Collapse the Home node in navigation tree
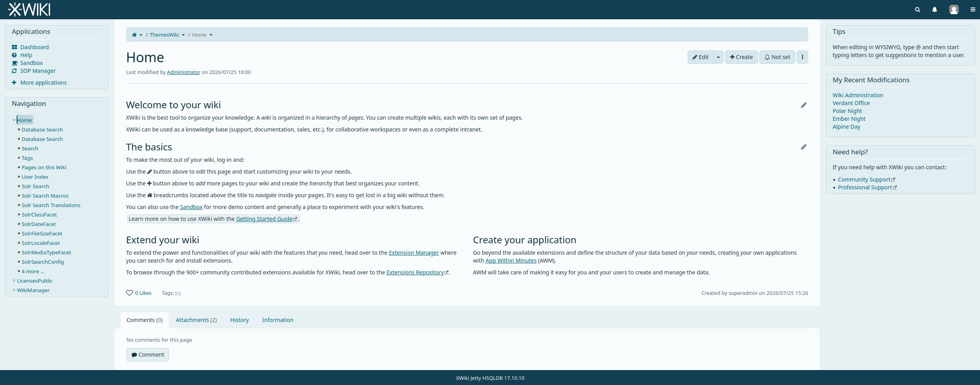Screen dimensions: 980x385 click(14, 120)
